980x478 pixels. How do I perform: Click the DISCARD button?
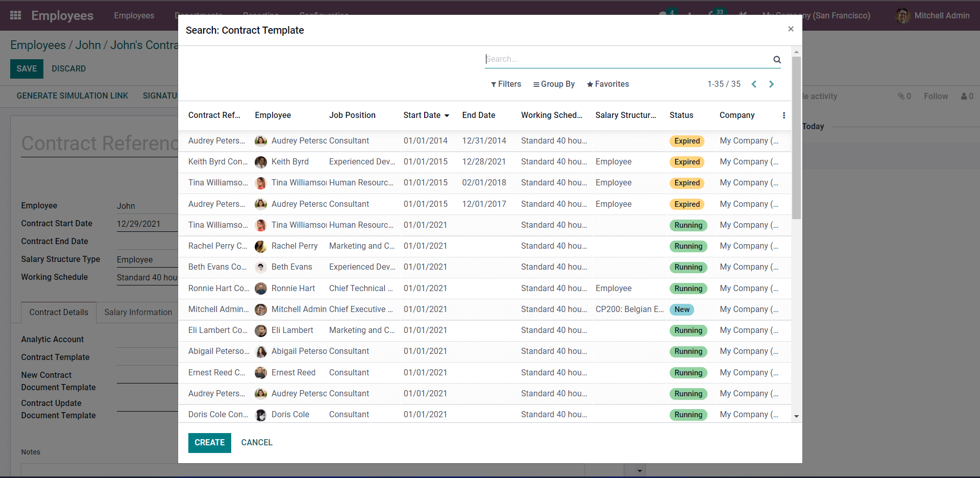(x=68, y=69)
